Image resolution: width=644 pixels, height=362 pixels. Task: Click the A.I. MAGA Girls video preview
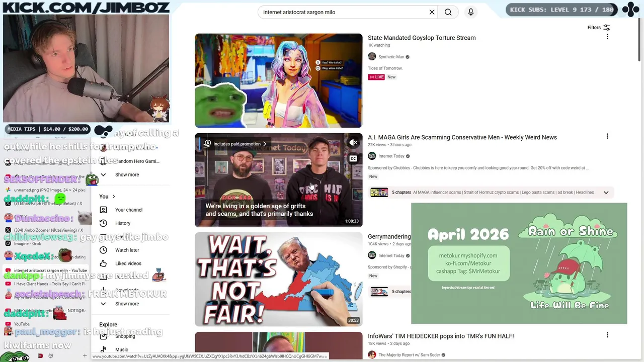pos(278,180)
